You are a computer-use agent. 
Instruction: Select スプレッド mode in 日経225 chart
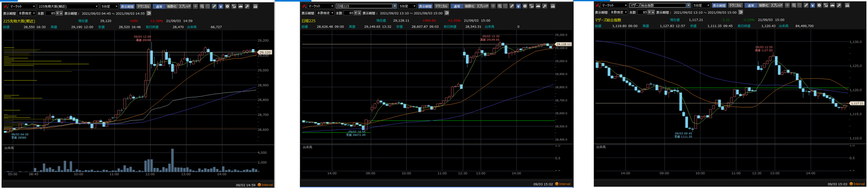(482, 6)
